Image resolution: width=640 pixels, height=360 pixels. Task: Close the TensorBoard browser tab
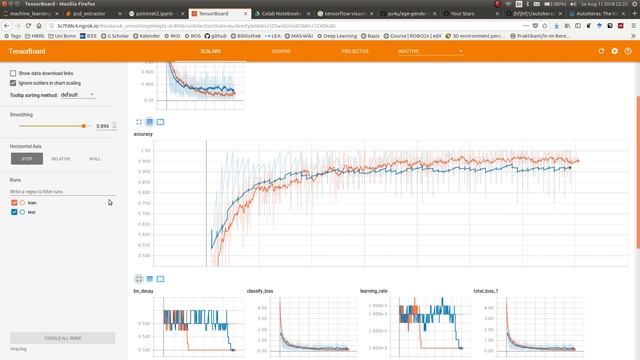click(245, 13)
